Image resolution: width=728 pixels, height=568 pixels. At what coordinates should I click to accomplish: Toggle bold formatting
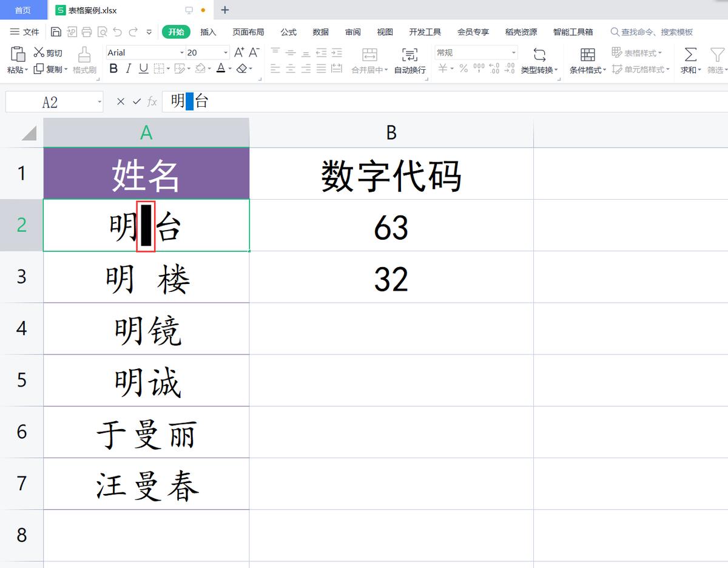coord(113,69)
